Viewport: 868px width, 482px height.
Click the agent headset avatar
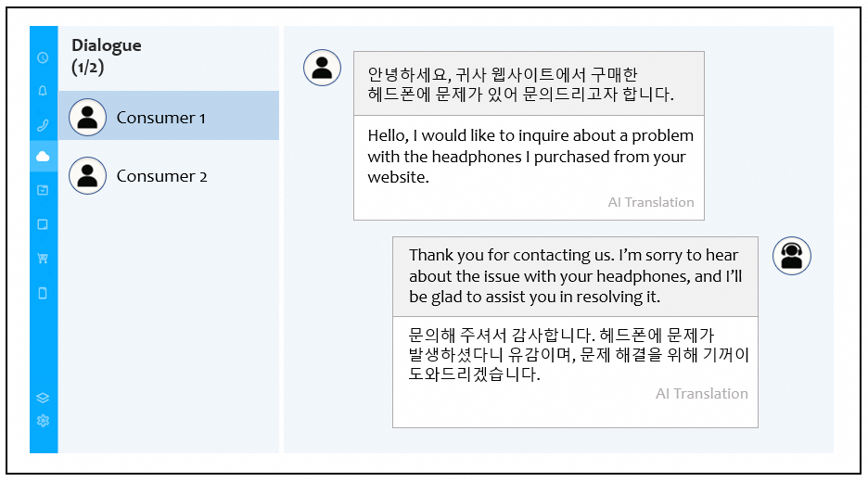click(791, 256)
